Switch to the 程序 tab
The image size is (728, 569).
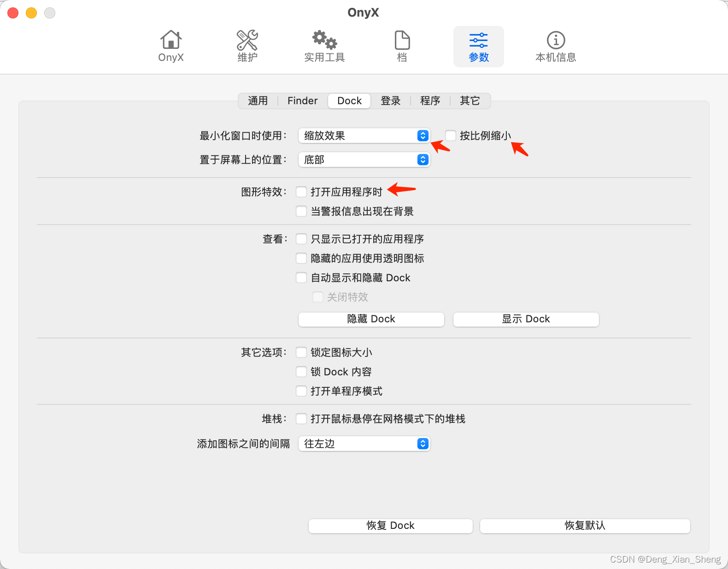click(430, 101)
